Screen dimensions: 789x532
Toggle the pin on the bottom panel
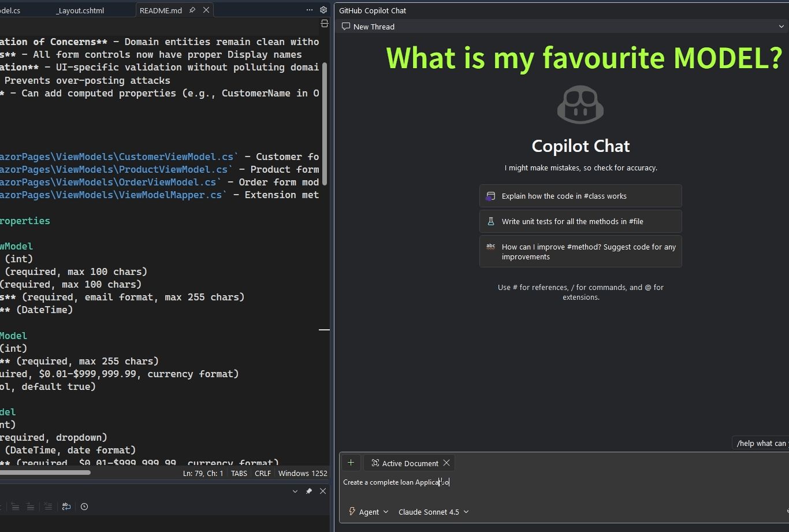coord(309,491)
